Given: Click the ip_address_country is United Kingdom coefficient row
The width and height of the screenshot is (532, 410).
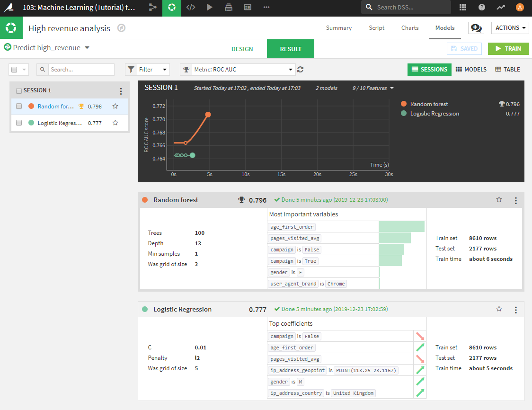Looking at the screenshot, I should tap(347, 393).
